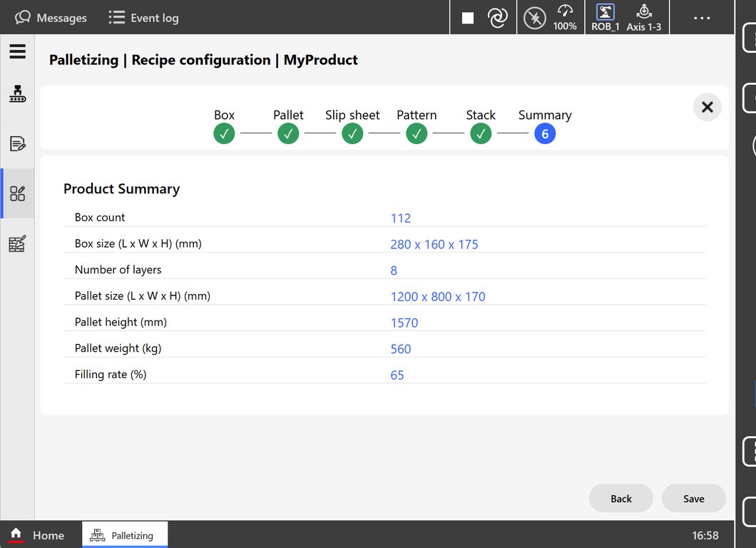Viewport: 756px width, 548px height.
Task: Click the Pallet size (L x W x H) label
Action: (x=143, y=295)
